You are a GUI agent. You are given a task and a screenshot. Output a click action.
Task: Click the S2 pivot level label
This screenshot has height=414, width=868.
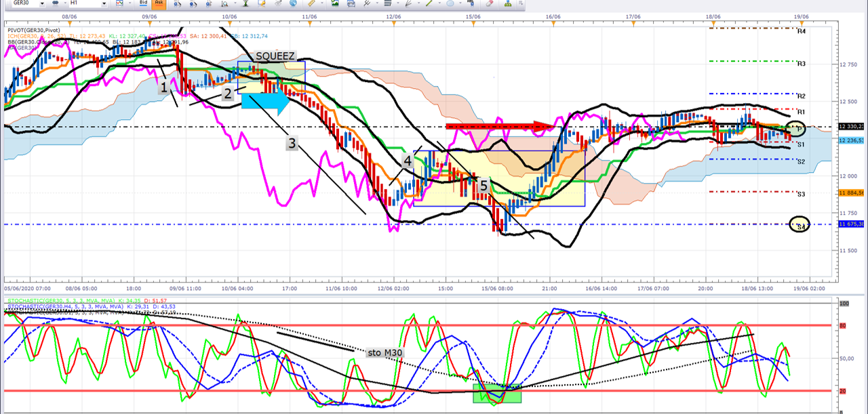pos(801,162)
